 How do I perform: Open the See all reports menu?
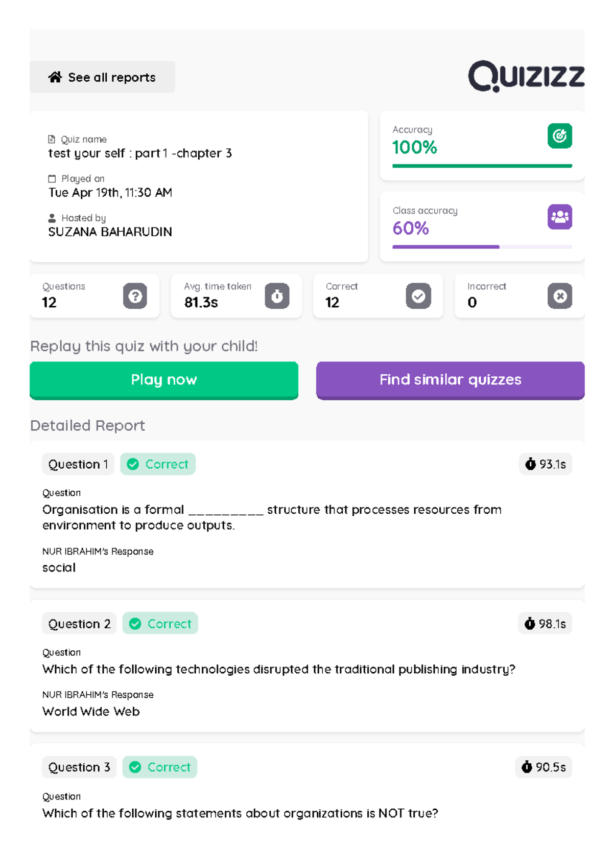(102, 77)
